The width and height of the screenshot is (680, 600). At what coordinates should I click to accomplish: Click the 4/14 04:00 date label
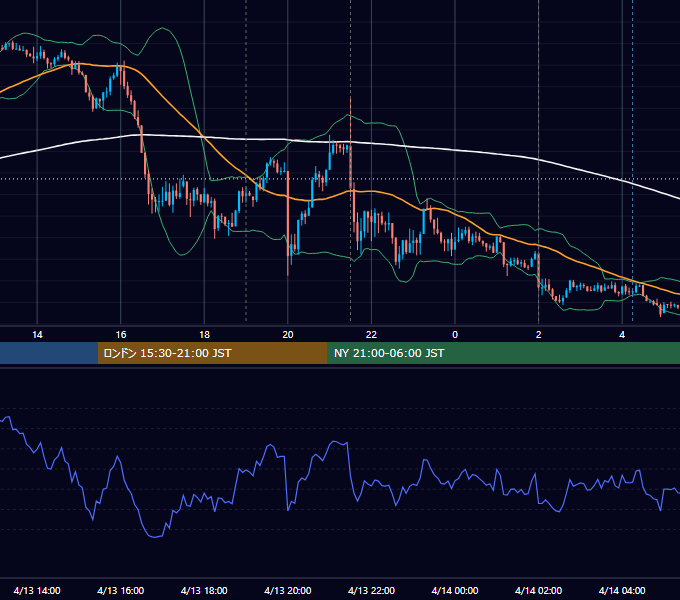click(622, 590)
